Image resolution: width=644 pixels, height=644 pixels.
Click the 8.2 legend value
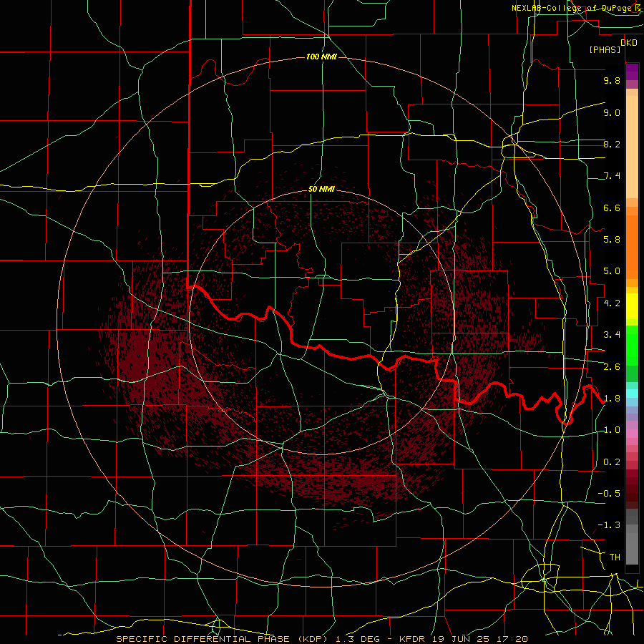pyautogui.click(x=612, y=144)
